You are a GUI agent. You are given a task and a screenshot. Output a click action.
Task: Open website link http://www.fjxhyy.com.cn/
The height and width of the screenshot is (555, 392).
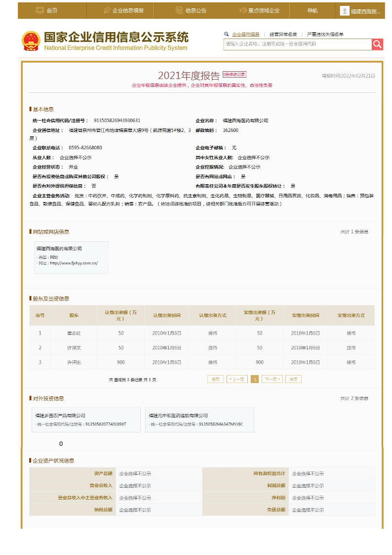click(x=74, y=263)
